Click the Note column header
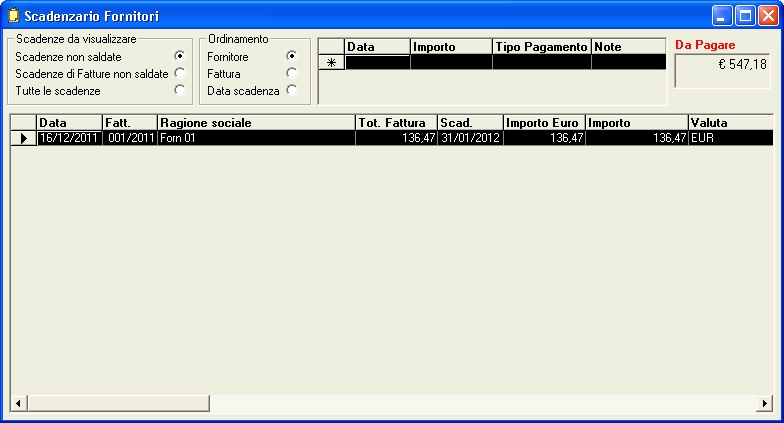The image size is (784, 423). coord(629,47)
